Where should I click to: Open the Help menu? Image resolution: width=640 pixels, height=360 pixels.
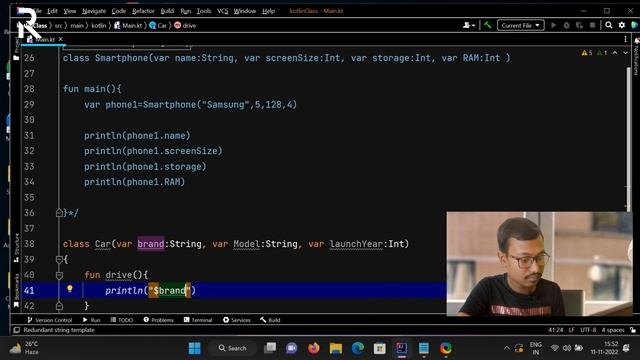(x=268, y=11)
